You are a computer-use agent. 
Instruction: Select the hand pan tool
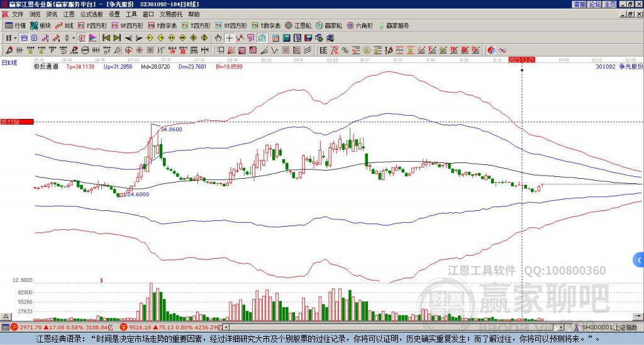tap(218, 38)
